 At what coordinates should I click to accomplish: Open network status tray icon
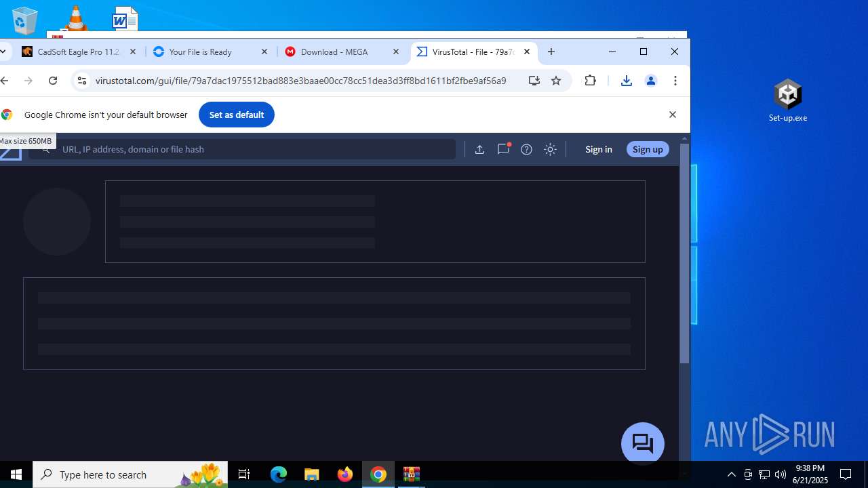(x=764, y=474)
